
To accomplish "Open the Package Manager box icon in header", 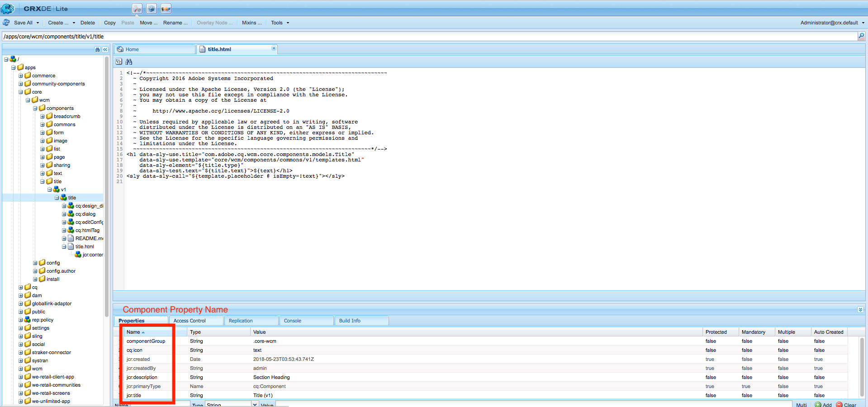I will pos(152,9).
